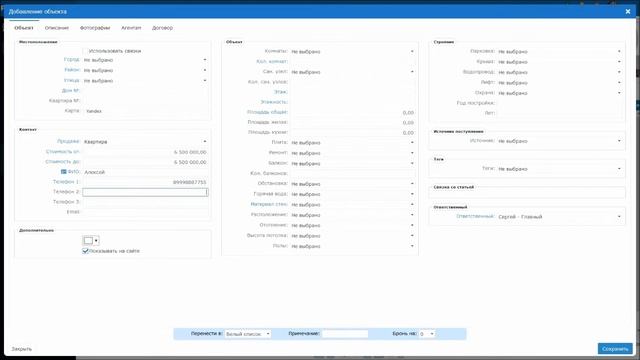Open the Бронь на dropdown
Image resolution: width=640 pixels, height=360 pixels.
pos(427,334)
